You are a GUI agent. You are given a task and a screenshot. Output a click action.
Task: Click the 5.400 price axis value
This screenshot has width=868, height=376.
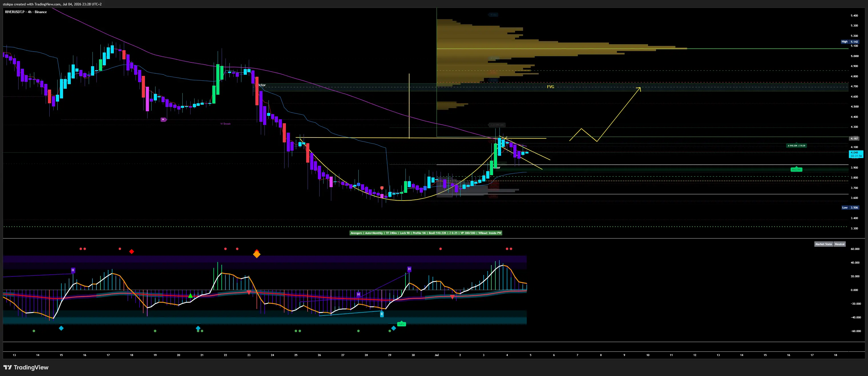854,15
